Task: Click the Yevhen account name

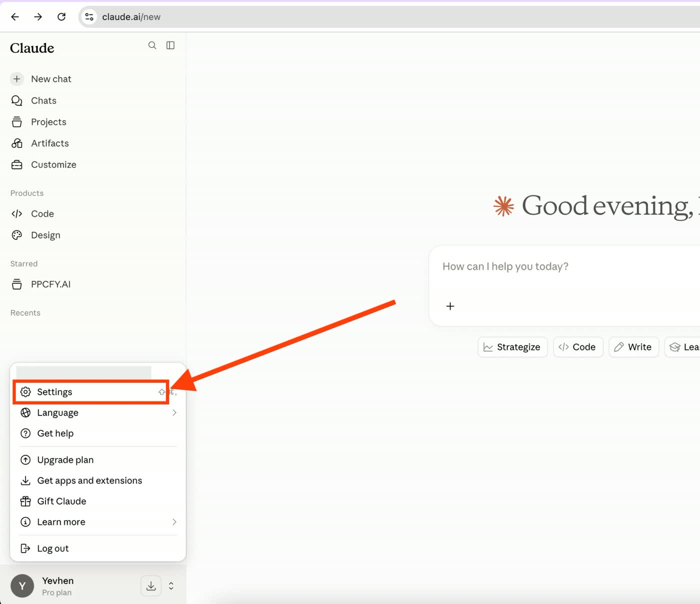Action: [58, 581]
